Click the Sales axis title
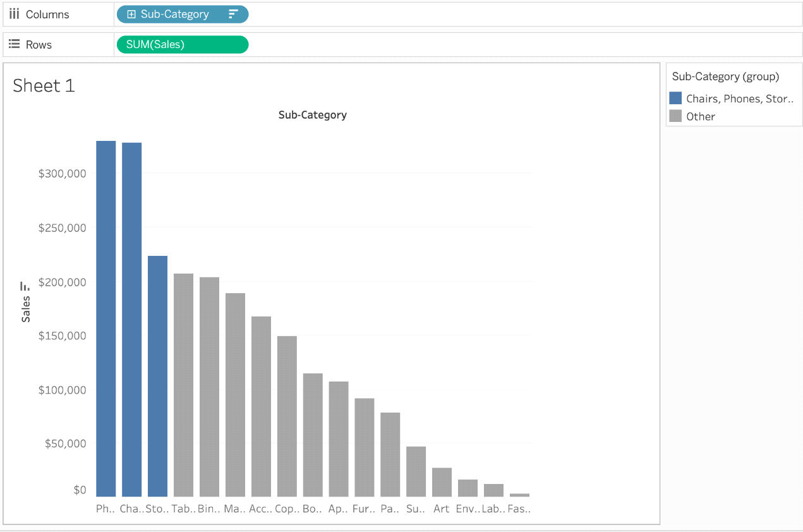Screen dimensions: 803x532 coord(26,309)
